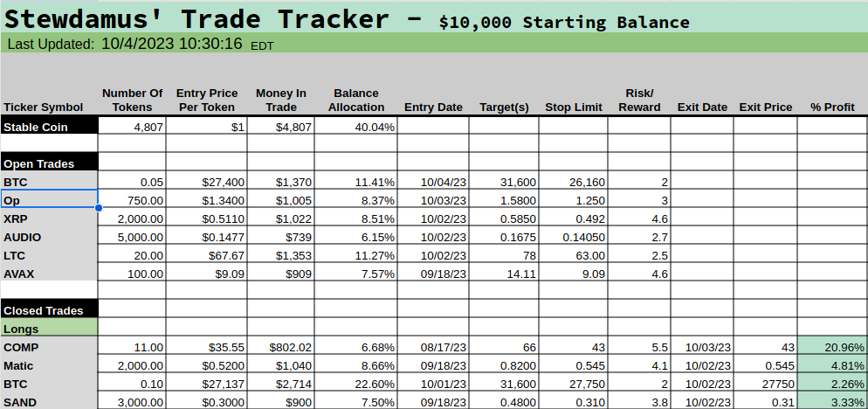This screenshot has height=409, width=868.
Task: Click the $0.5110 XRP entry price cell
Action: 206,218
